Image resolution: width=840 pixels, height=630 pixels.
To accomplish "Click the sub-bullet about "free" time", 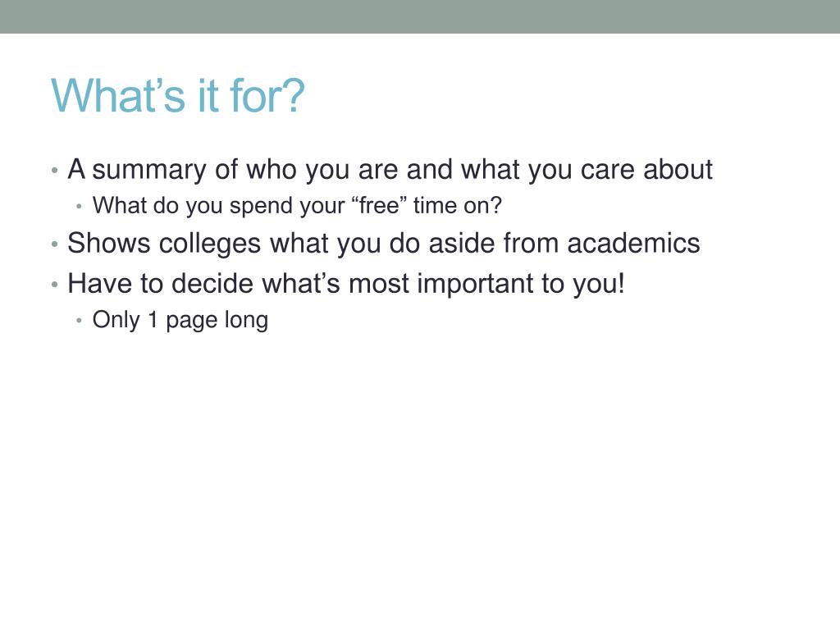I will point(297,206).
